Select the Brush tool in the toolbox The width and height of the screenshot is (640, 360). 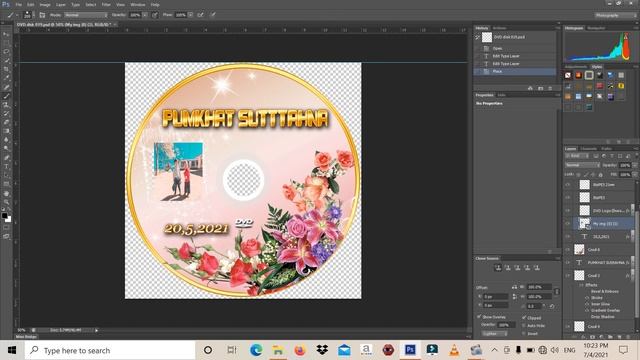click(x=6, y=96)
